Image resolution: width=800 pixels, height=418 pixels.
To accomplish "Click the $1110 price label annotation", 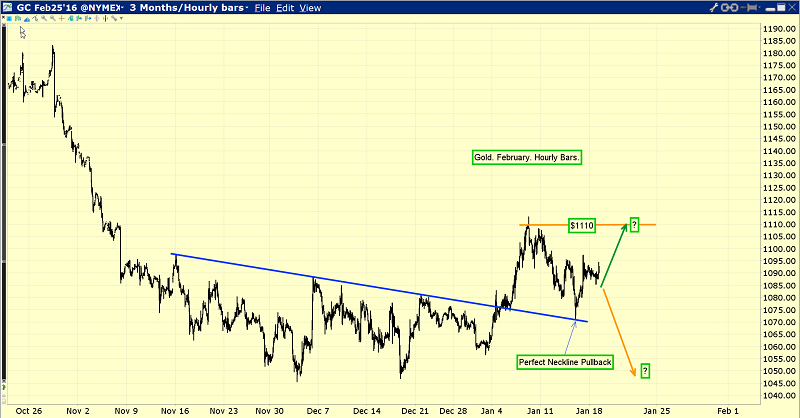I will click(582, 226).
